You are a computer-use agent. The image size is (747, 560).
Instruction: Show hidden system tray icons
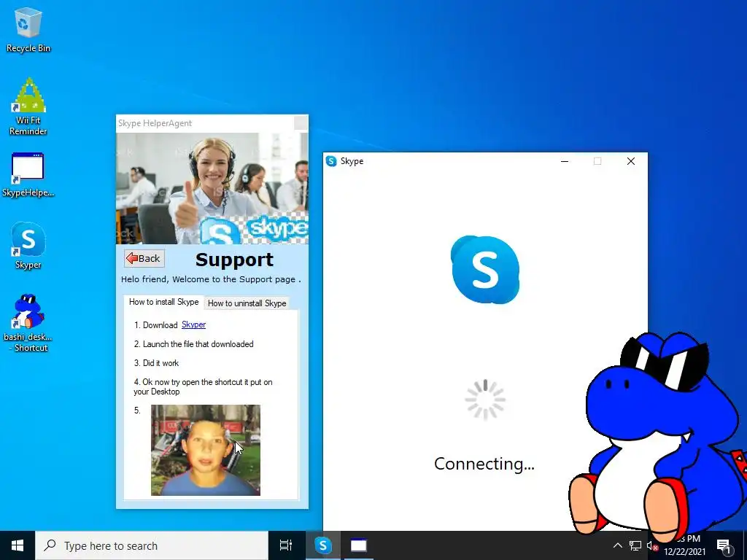(x=617, y=545)
